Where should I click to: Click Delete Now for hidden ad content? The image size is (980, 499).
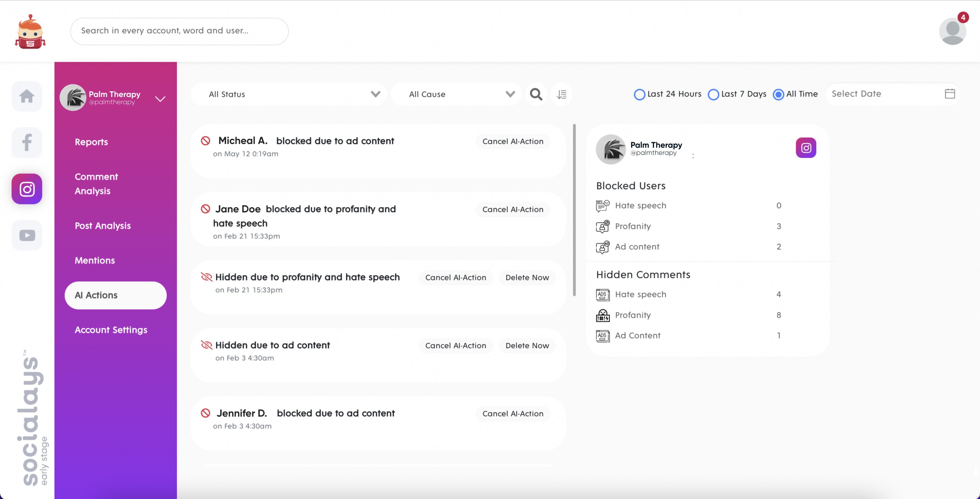coord(527,346)
